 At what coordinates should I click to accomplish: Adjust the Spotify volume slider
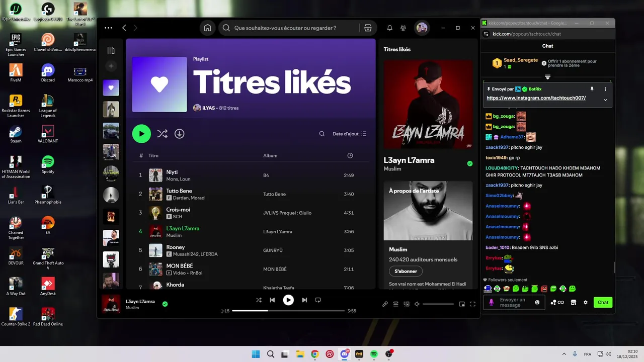[x=438, y=304]
